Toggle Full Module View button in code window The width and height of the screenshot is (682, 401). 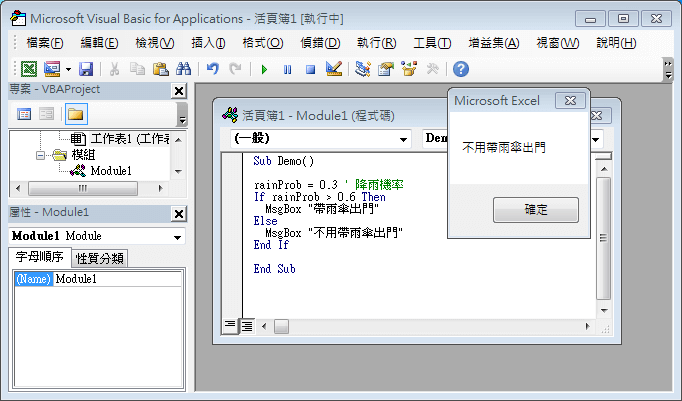pyautogui.click(x=247, y=326)
